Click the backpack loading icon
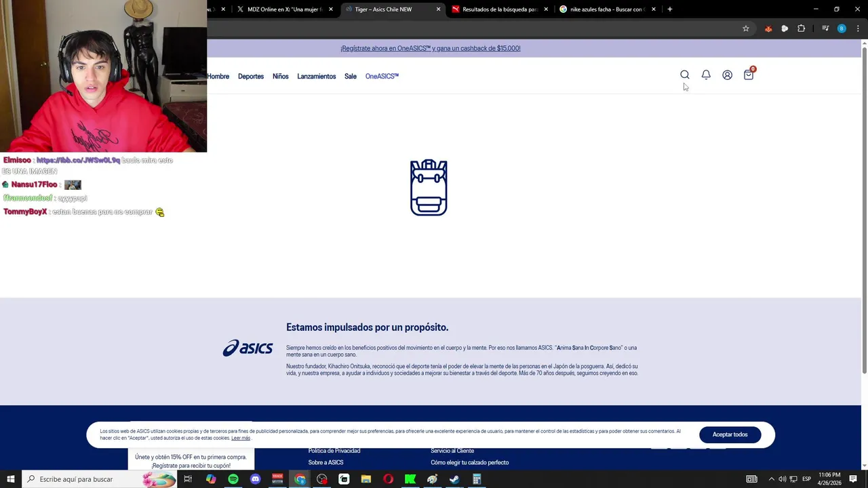 click(x=429, y=188)
